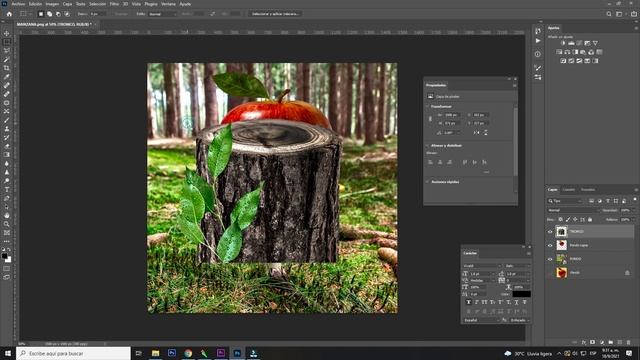640x360 pixels.
Task: Open the Ventana menu
Action: [168, 4]
